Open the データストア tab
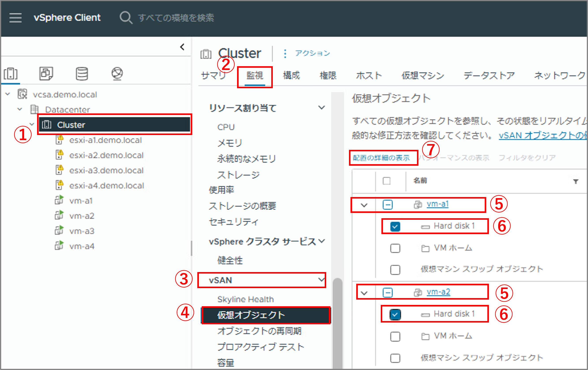 [x=489, y=75]
